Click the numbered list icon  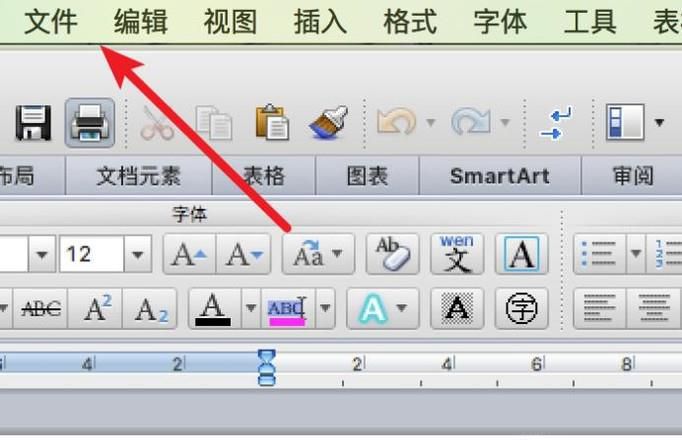664,254
